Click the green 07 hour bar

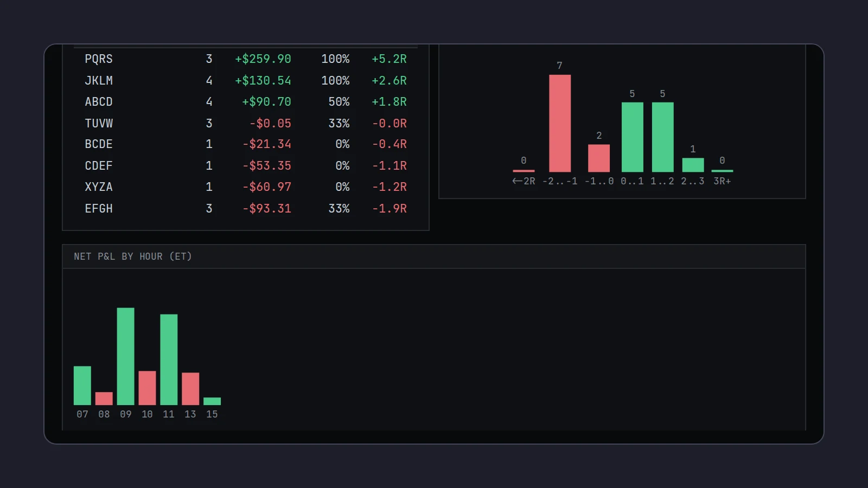(82, 386)
